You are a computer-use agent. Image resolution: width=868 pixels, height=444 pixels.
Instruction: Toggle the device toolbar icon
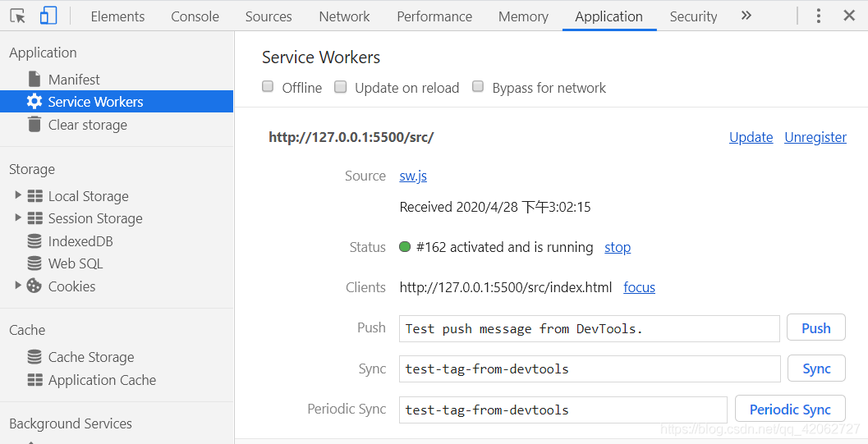click(x=48, y=16)
